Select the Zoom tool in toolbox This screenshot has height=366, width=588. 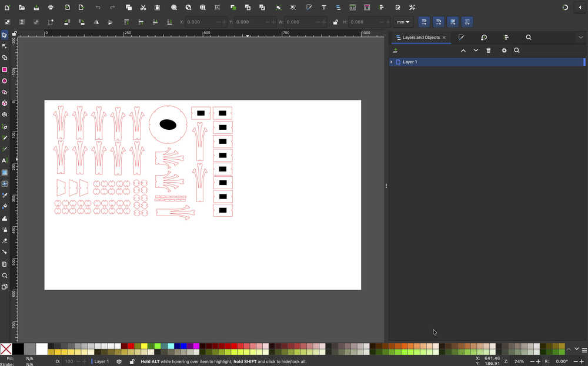(5, 276)
